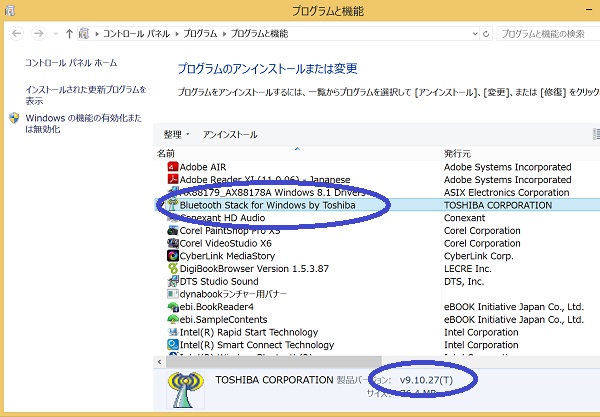This screenshot has width=600, height=417.
Task: Expand the address bar history dropdown
Action: click(x=475, y=34)
